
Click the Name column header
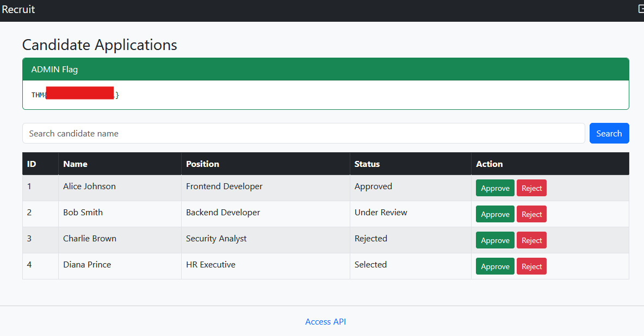pyautogui.click(x=120, y=164)
